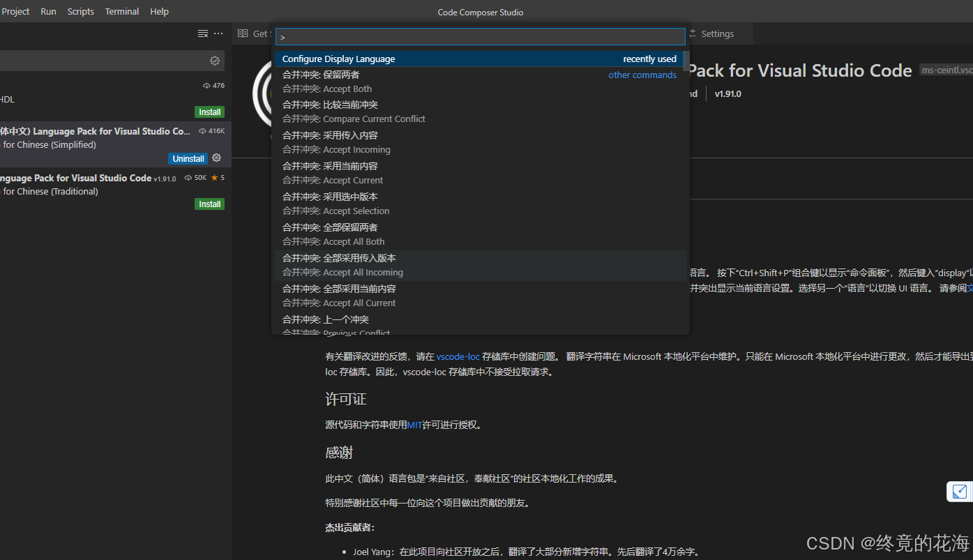Click the five-star rating on Traditional pack

click(x=218, y=178)
